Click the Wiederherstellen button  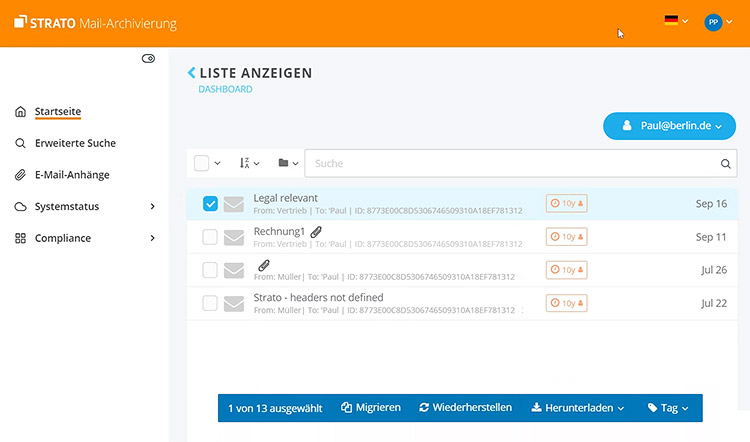pos(465,408)
